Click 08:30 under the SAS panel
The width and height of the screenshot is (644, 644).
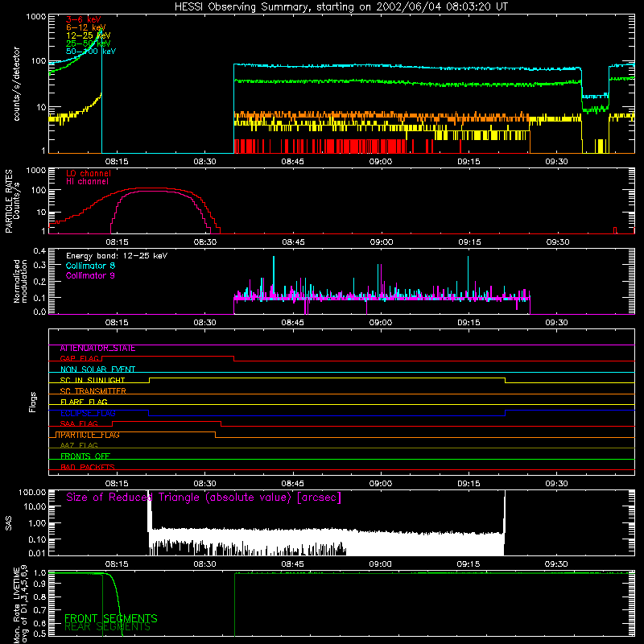coord(204,564)
